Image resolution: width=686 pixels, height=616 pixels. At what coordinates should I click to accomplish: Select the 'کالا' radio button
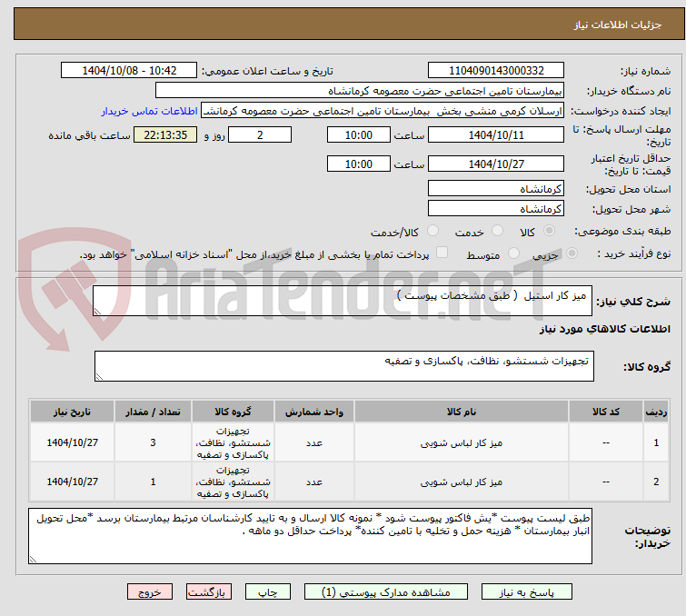(x=549, y=231)
